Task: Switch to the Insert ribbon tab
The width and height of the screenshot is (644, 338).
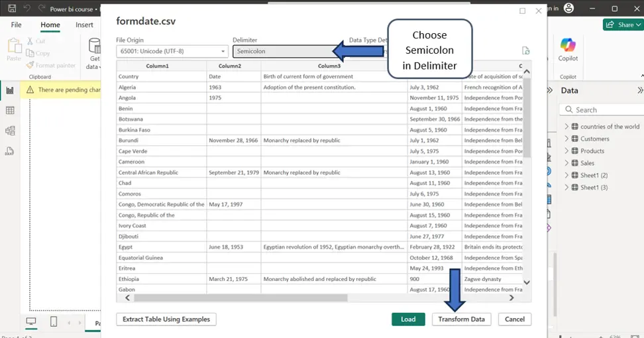Action: pos(84,25)
